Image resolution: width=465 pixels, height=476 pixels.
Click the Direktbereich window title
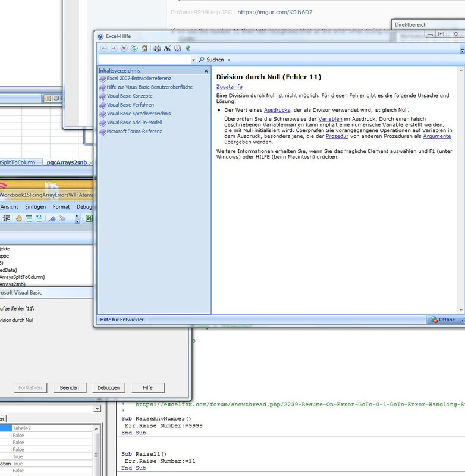[410, 25]
